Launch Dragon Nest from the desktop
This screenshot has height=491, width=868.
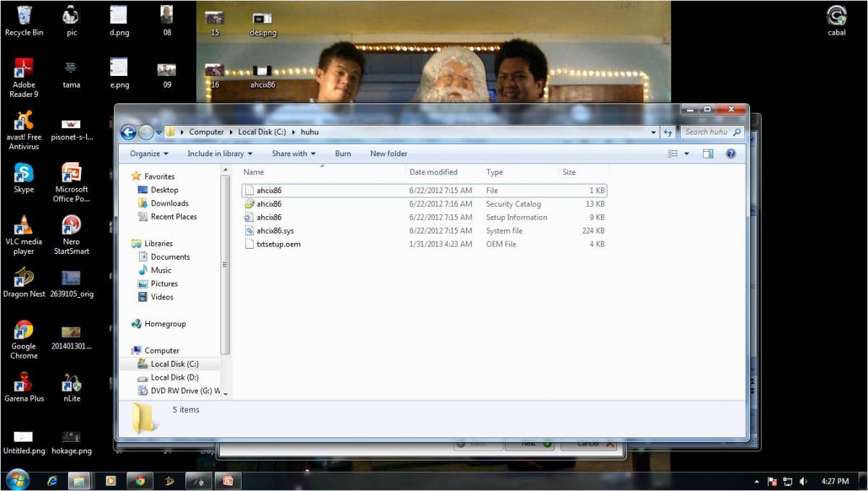point(24,283)
